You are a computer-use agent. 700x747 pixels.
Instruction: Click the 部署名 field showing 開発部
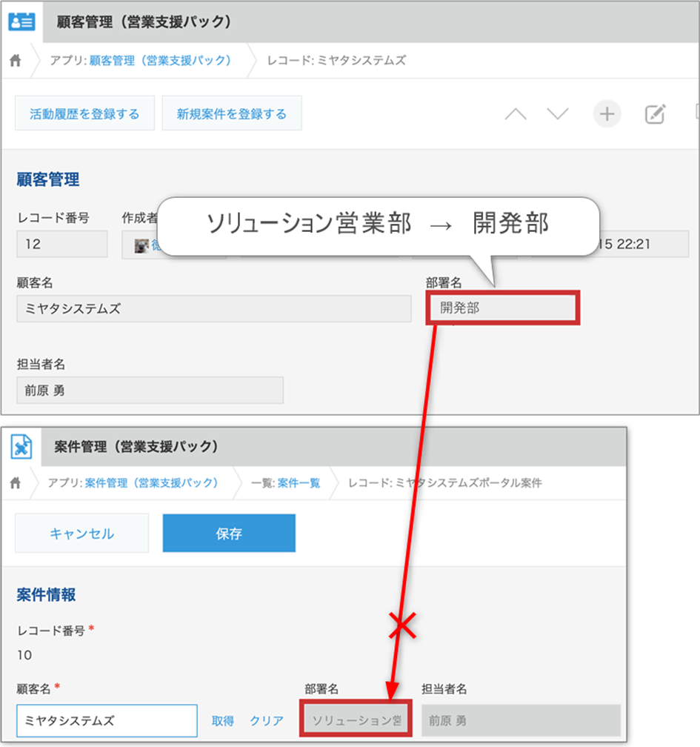(x=502, y=308)
